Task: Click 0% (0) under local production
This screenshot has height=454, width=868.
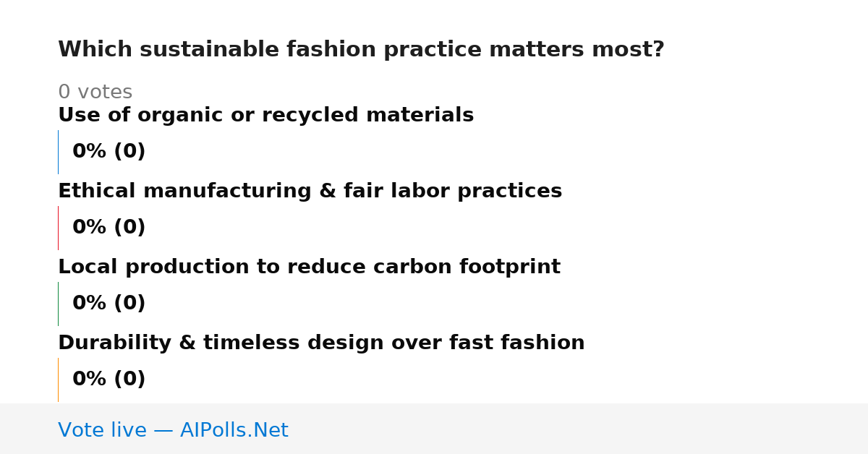Action: 109,304
